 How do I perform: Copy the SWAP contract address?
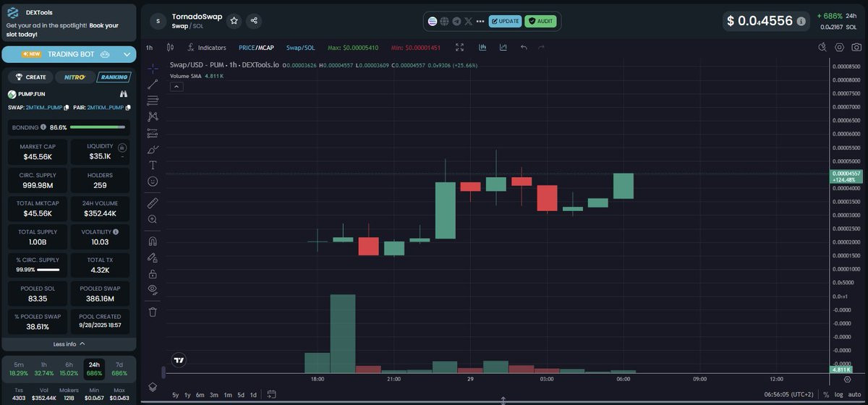[x=67, y=108]
